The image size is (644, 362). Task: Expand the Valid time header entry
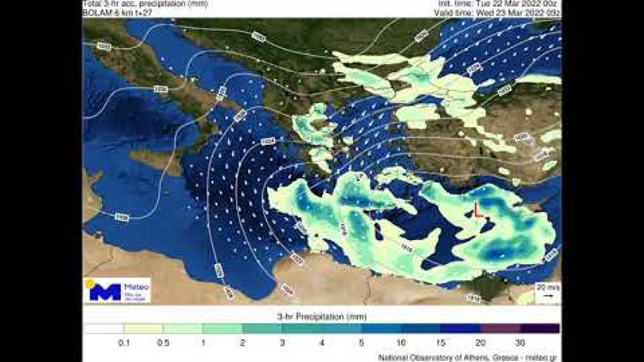point(496,11)
